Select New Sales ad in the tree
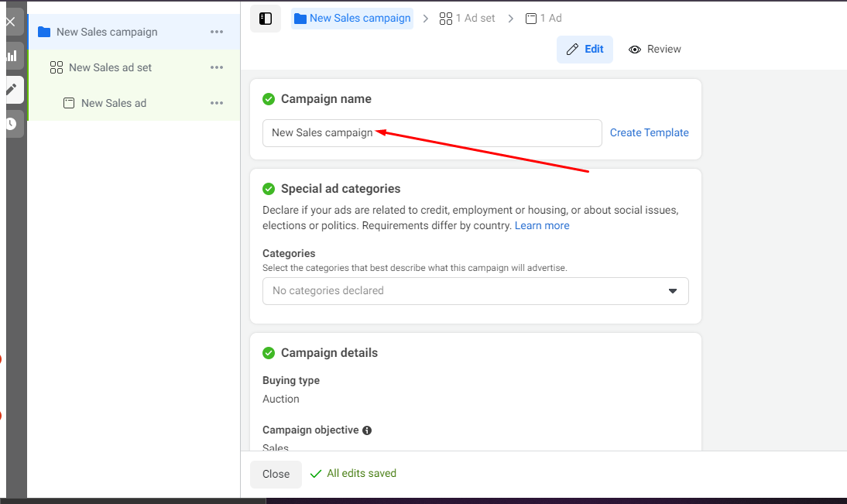The width and height of the screenshot is (847, 504). [x=113, y=103]
